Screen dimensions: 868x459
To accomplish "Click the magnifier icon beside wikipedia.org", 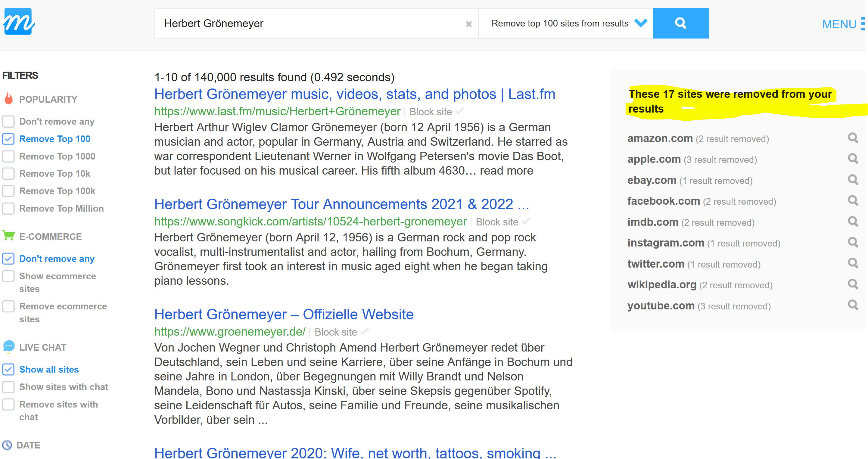I will point(853,284).
